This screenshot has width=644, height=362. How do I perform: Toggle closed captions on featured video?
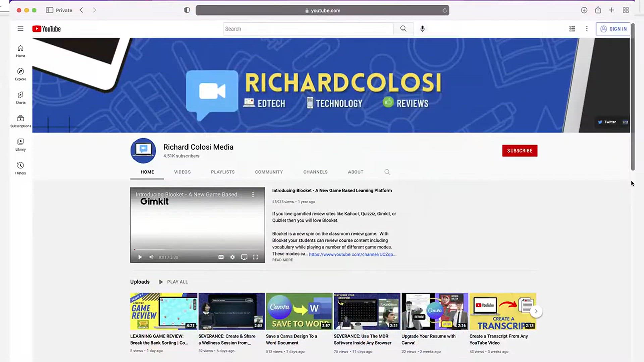(x=221, y=257)
